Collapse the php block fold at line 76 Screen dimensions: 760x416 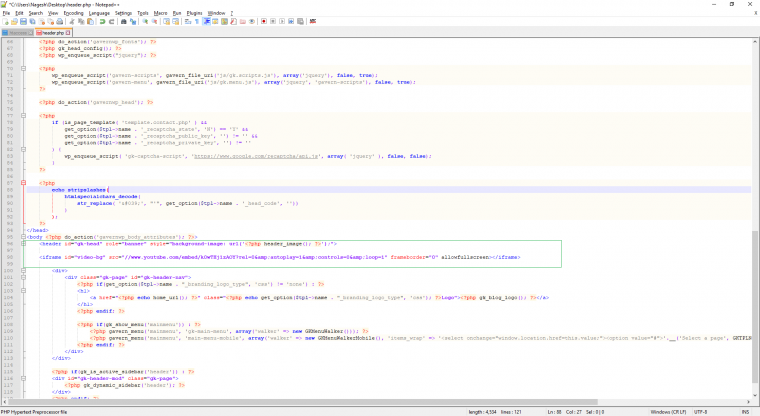[x=23, y=115]
